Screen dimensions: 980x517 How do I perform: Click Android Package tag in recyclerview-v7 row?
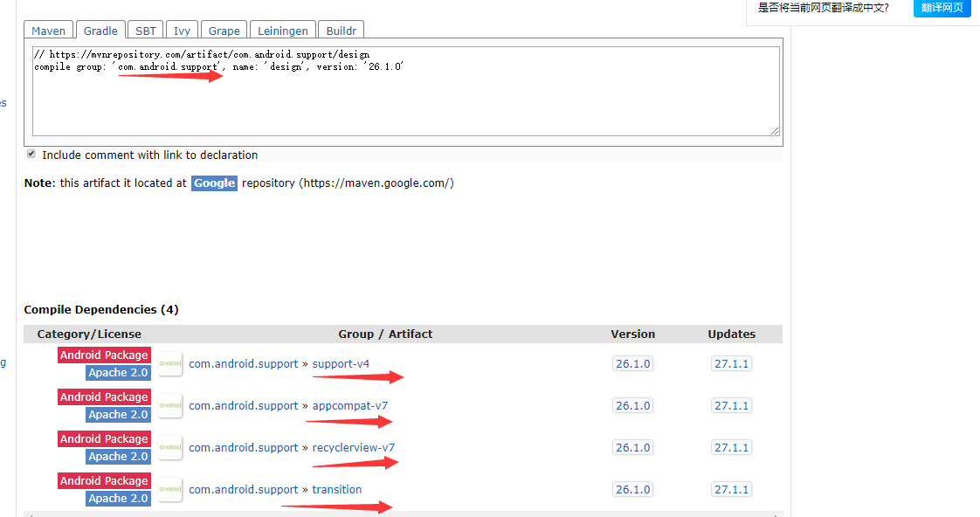pyautogui.click(x=104, y=439)
